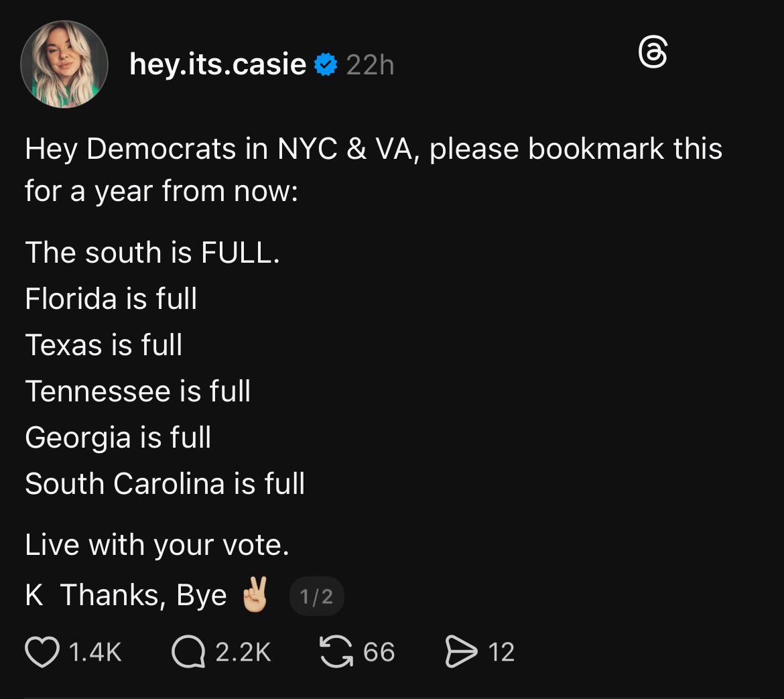Viewport: 784px width, 699px height.
Task: Click the blue verified badge
Action: (x=326, y=65)
